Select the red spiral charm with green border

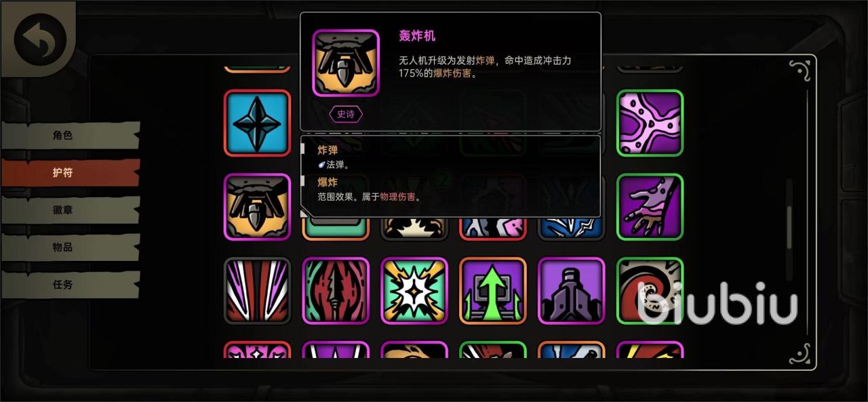[650, 291]
